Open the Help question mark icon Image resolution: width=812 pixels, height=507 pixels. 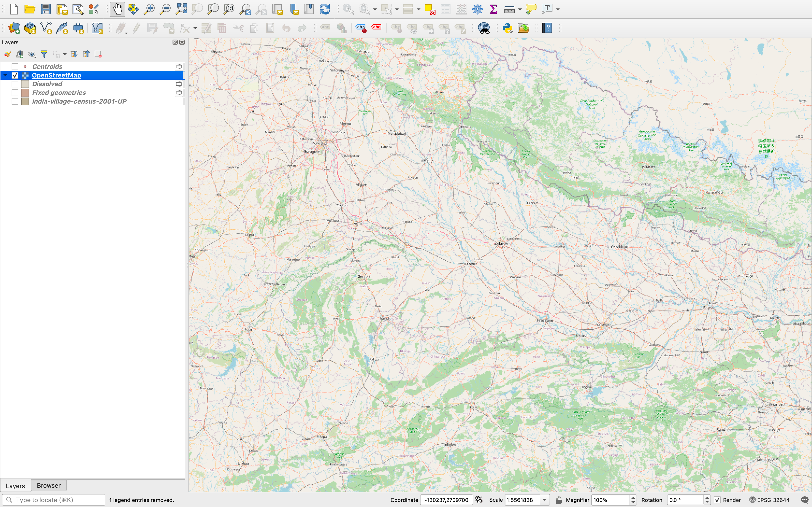tap(547, 28)
